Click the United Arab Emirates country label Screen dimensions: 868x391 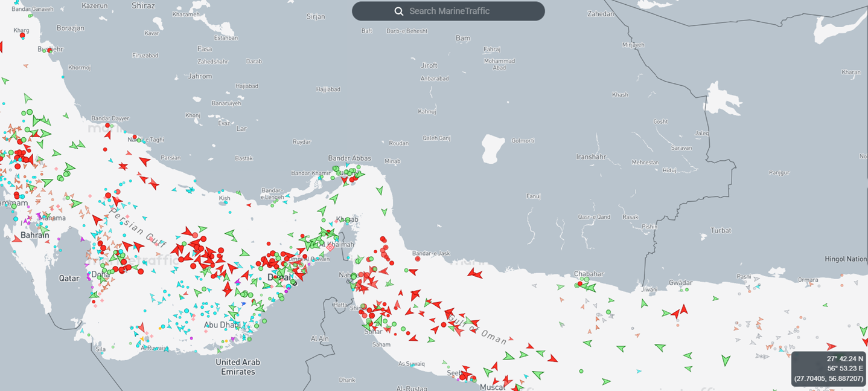click(x=238, y=367)
